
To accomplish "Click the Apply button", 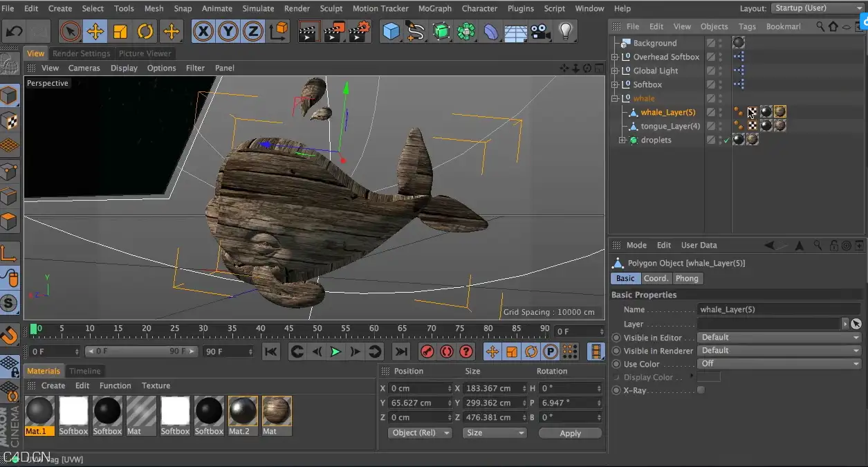I will (570, 433).
